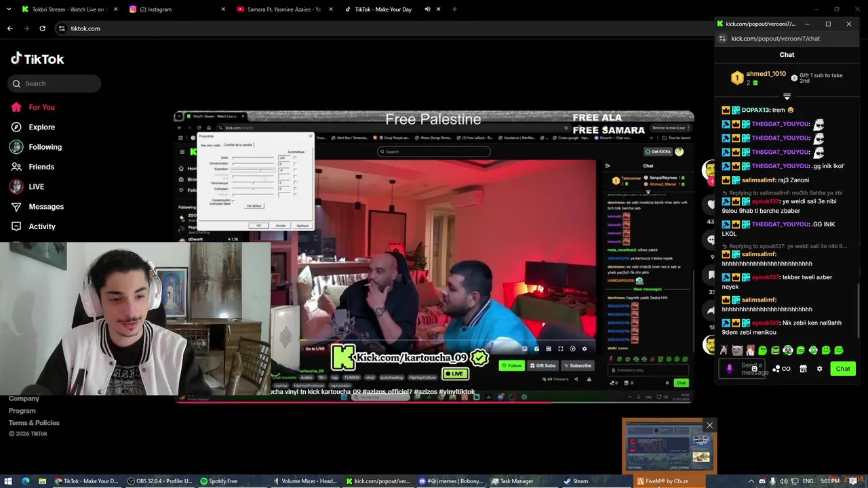Click the bubbles icon in chat toolbar
Viewport: 868px width, 488px height.
click(x=776, y=369)
